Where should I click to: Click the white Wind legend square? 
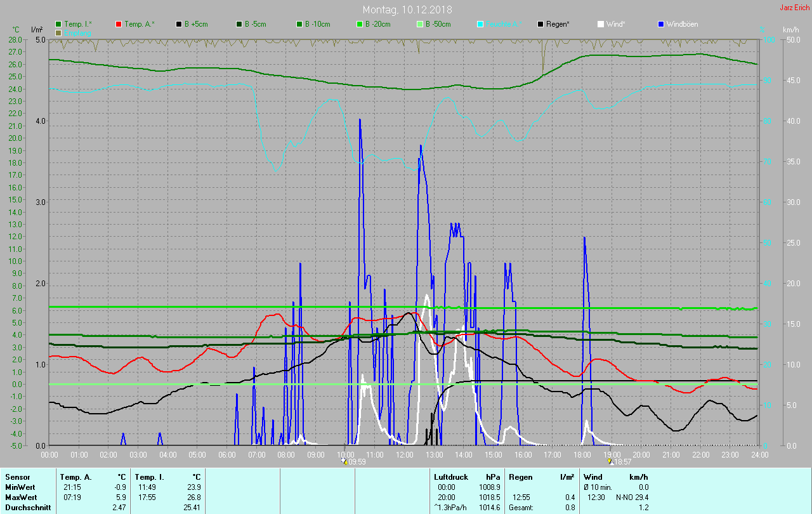point(601,24)
